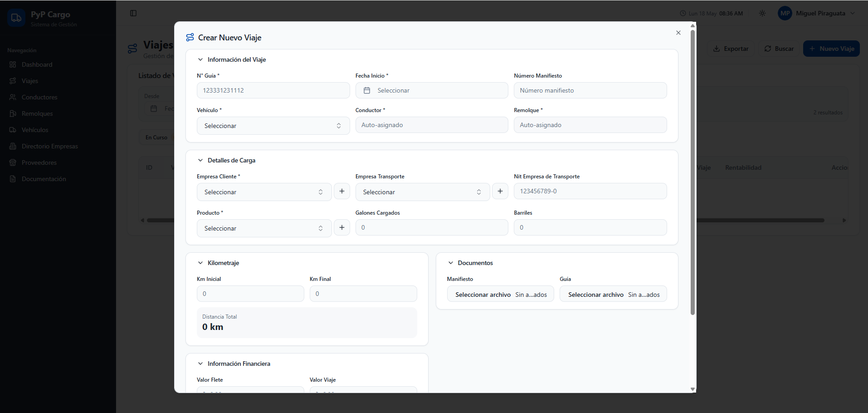Click the Nit Empresa de Transporte field
The width and height of the screenshot is (868, 413).
pyautogui.click(x=590, y=191)
